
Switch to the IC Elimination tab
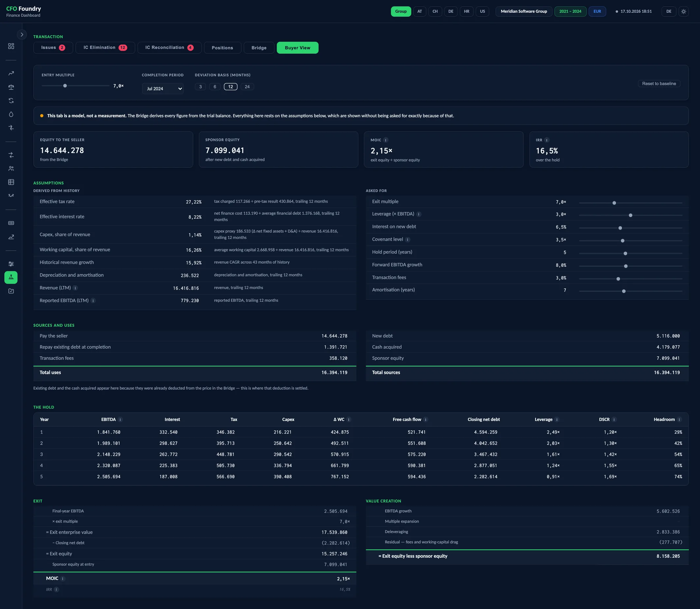pos(105,47)
